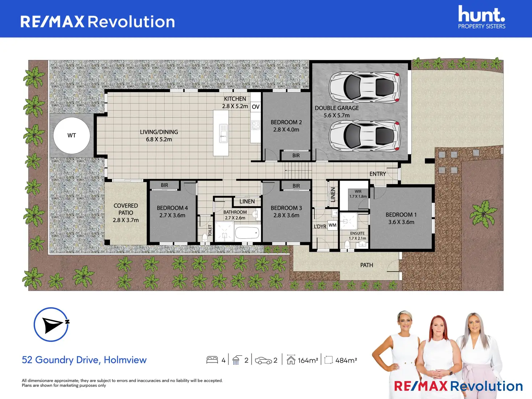The width and height of the screenshot is (532, 399).
Task: Click the cooktop burners in the kitchen
Action: click(256, 125)
